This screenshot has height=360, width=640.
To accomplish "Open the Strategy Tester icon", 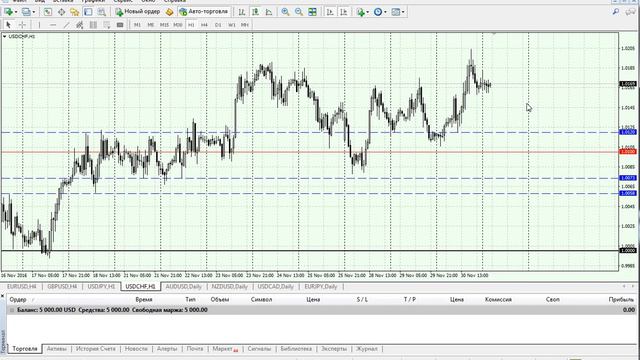I will tap(102, 12).
